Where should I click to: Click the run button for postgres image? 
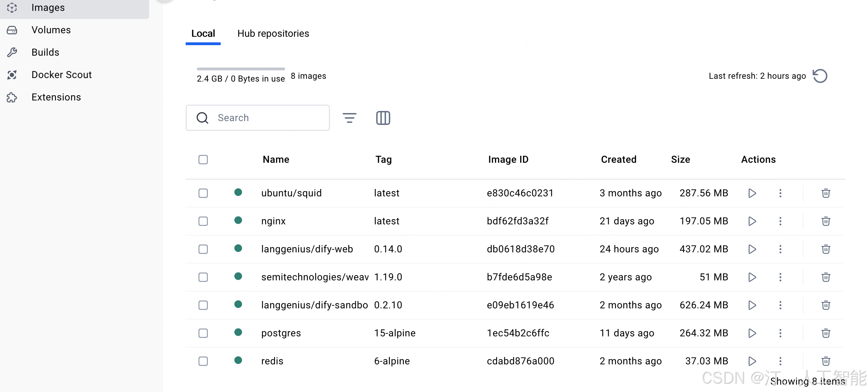(752, 333)
